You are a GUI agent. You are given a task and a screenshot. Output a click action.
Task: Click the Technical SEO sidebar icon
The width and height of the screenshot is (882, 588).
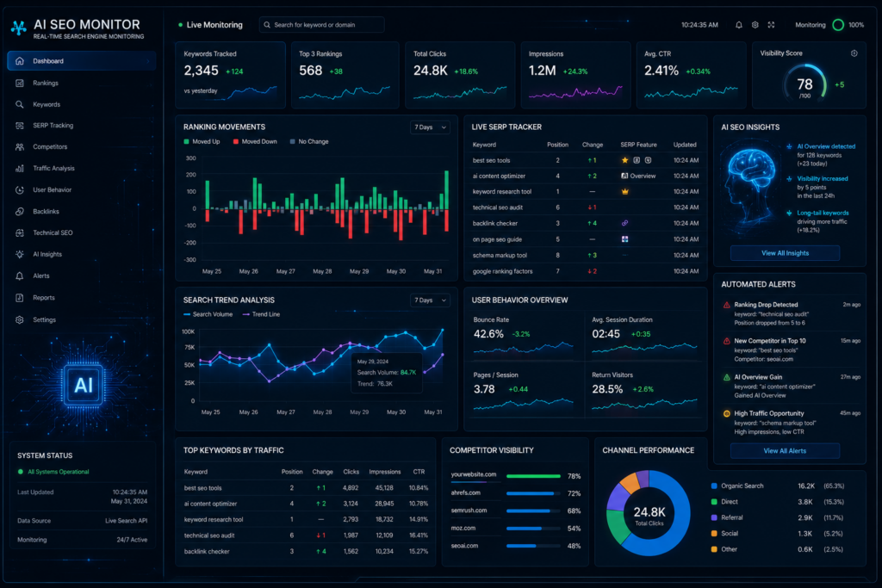tap(20, 232)
